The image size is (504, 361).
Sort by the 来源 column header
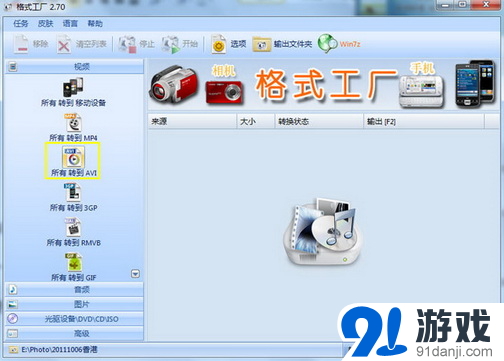pyautogui.click(x=192, y=121)
